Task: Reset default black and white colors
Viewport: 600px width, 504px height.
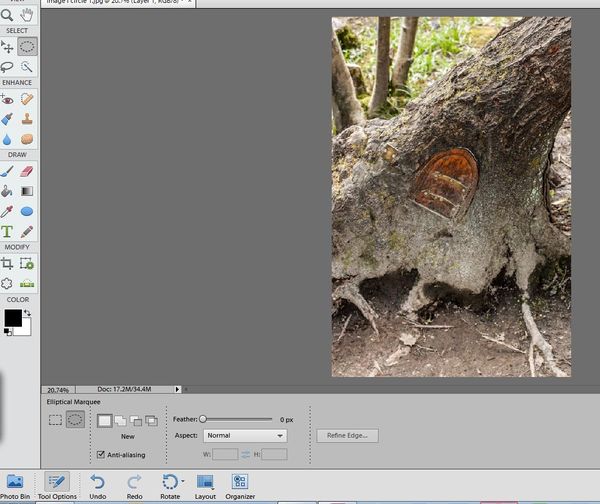Action: [x=8, y=332]
